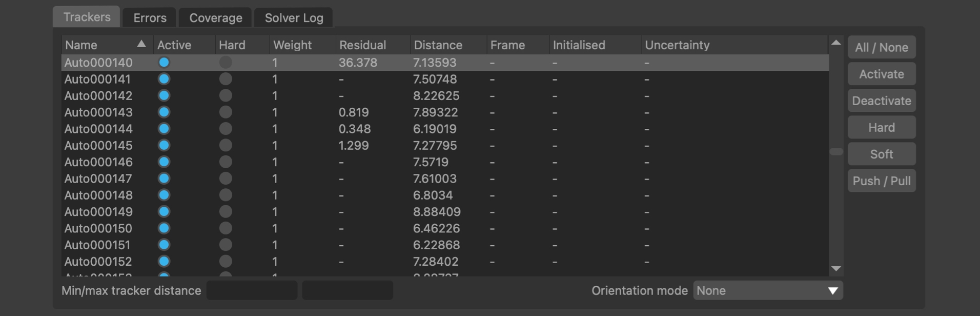Click distance value 6.22868
The height and width of the screenshot is (316, 980).
[x=436, y=245]
